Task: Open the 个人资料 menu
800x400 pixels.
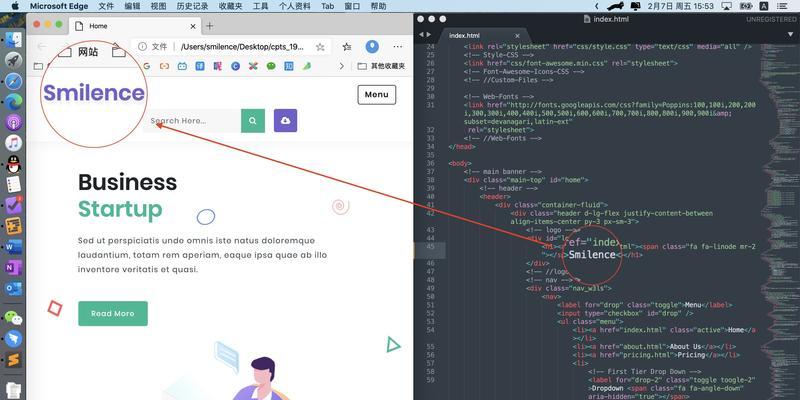Action: click(295, 6)
